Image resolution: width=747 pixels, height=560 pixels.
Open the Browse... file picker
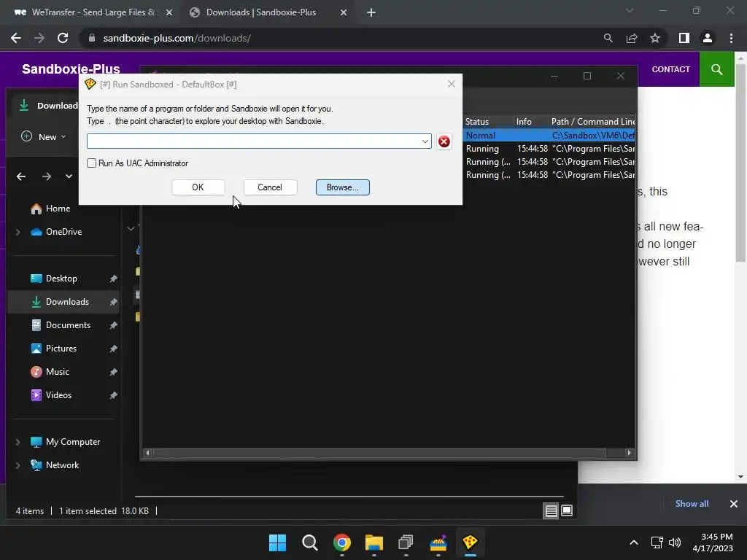(x=343, y=187)
